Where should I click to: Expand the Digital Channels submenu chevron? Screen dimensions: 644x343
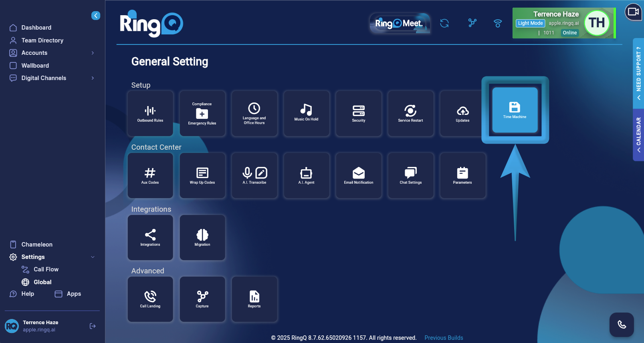93,78
